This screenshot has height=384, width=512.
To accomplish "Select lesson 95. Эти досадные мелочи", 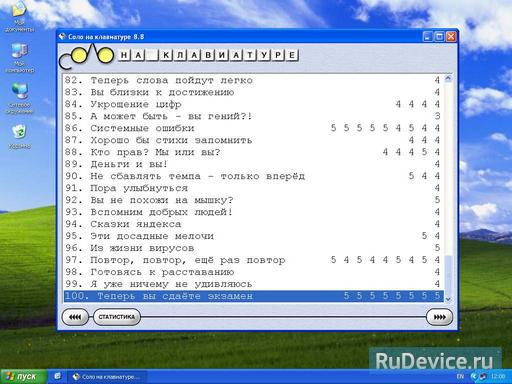I will coord(253,236).
